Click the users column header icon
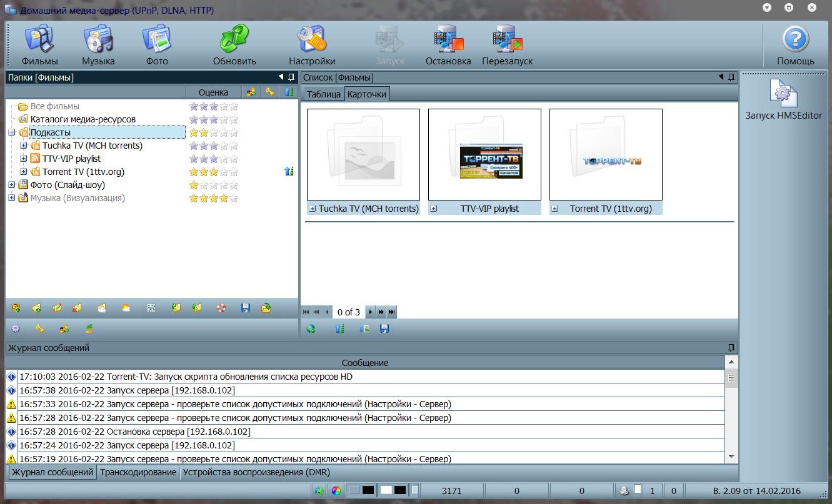 [x=251, y=92]
